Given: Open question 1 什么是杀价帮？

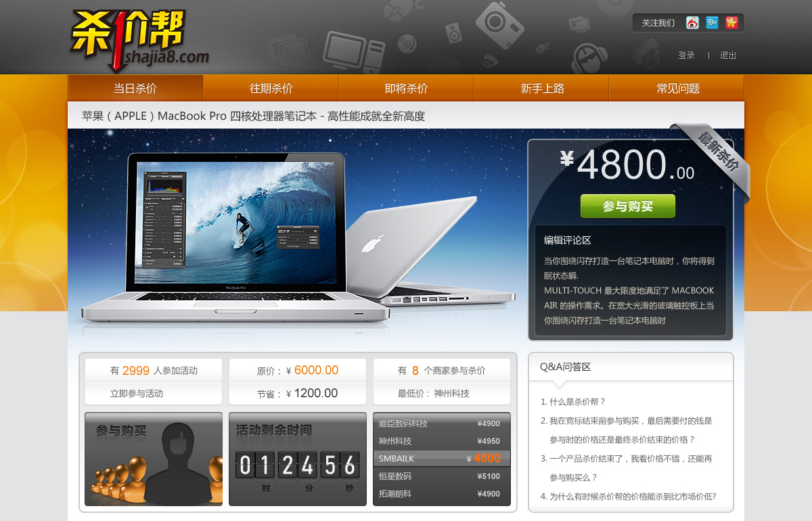Looking at the screenshot, I should pos(573,401).
